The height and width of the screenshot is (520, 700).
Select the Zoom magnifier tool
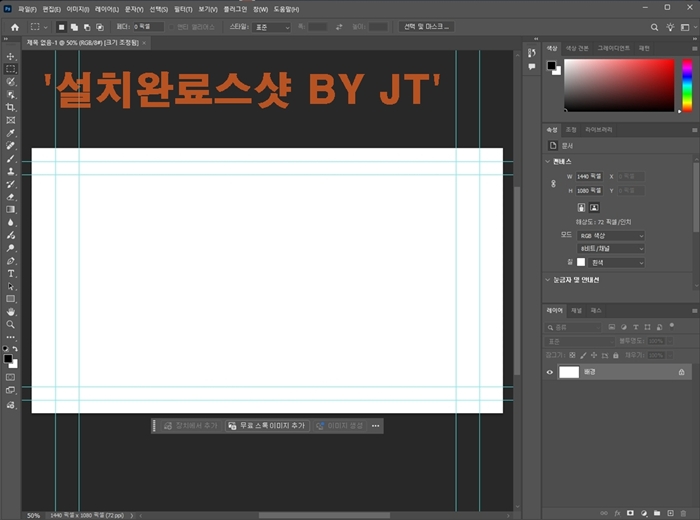coord(11,325)
